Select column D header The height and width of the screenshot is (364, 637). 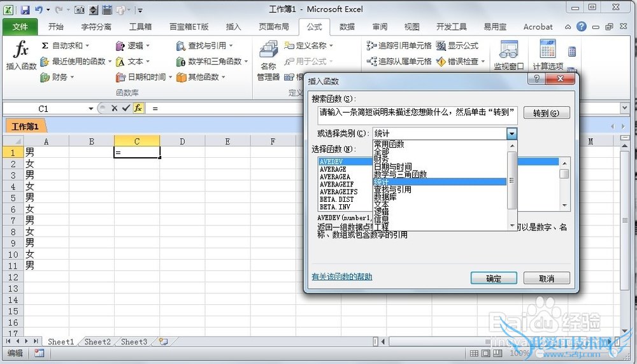click(x=182, y=141)
